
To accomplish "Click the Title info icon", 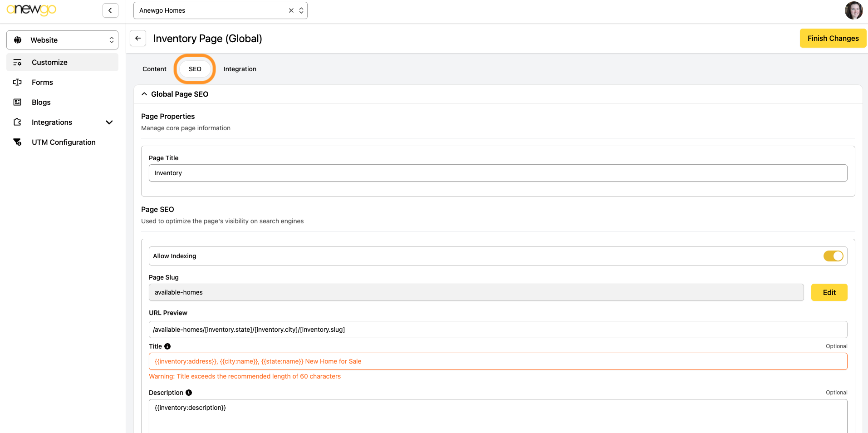I will pyautogui.click(x=167, y=346).
